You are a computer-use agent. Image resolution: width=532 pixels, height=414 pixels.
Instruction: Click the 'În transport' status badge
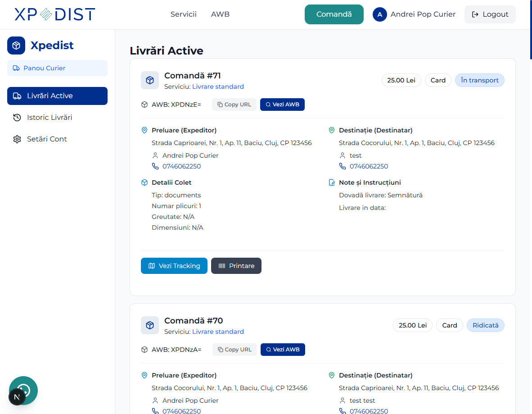pos(479,80)
